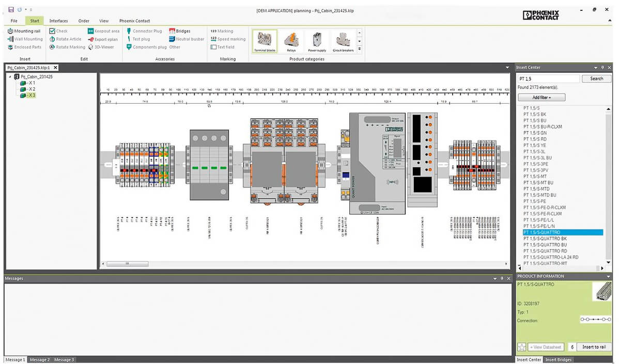
Task: Collapse the Prj_Cabin_231425 tree node
Action: pos(10,77)
